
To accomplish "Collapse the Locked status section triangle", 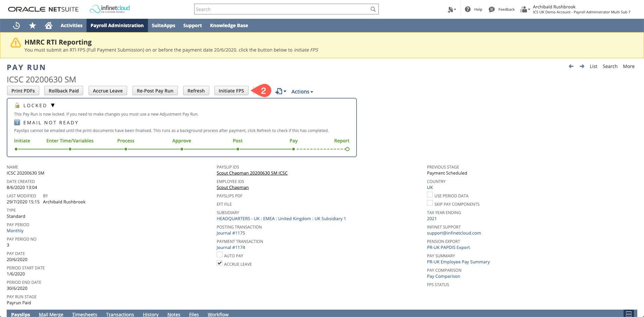I will (x=53, y=105).
